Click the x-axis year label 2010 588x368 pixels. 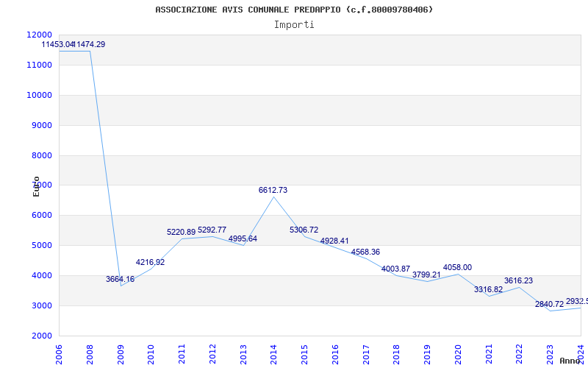tap(151, 355)
